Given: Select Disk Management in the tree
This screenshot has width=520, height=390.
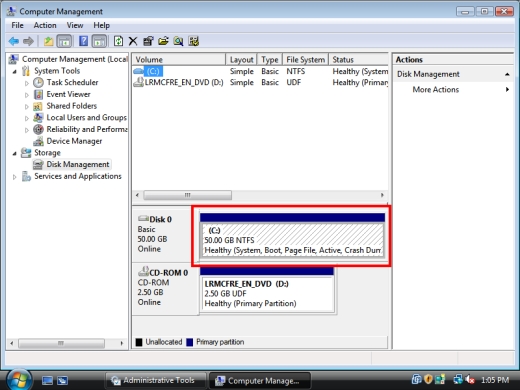Looking at the screenshot, I should (x=78, y=164).
